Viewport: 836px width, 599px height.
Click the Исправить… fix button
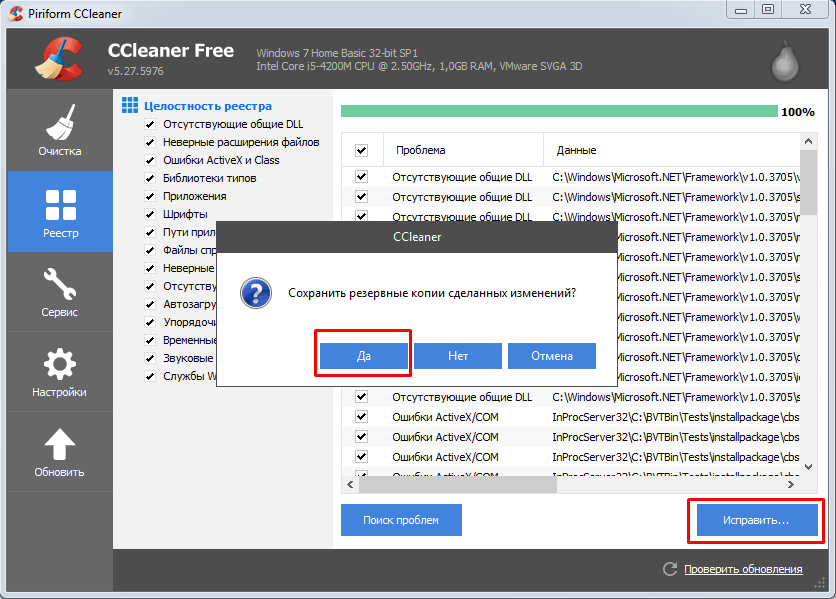pos(756,520)
